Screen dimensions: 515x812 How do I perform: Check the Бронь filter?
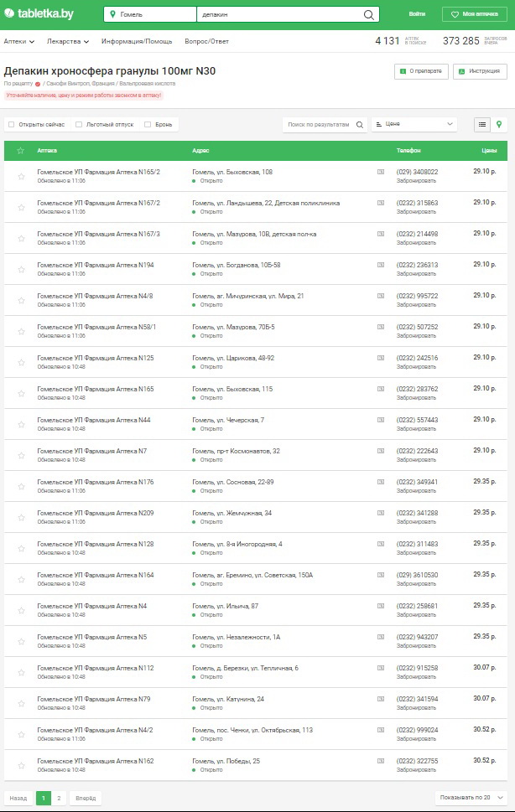click(x=148, y=124)
